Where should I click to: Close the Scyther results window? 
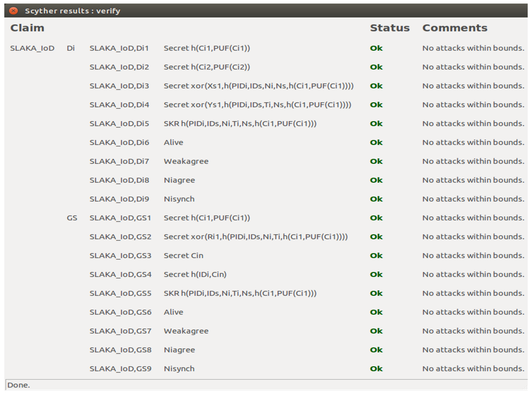point(13,11)
